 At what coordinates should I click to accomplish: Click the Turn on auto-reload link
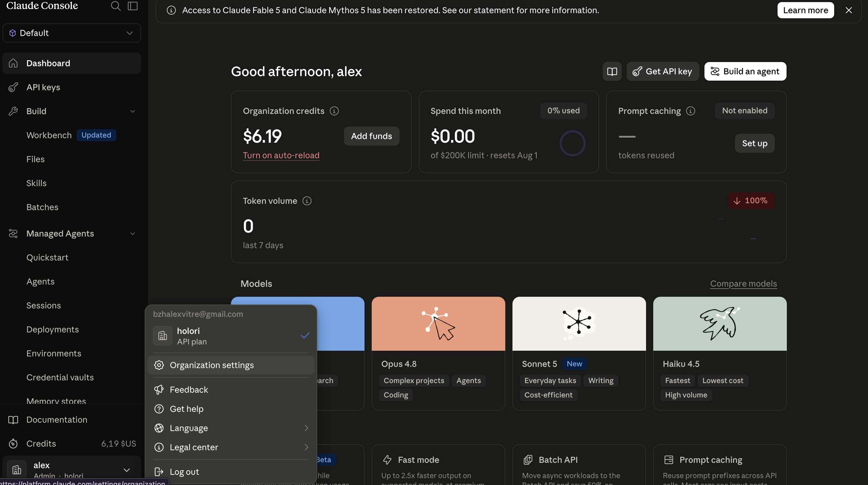(281, 155)
